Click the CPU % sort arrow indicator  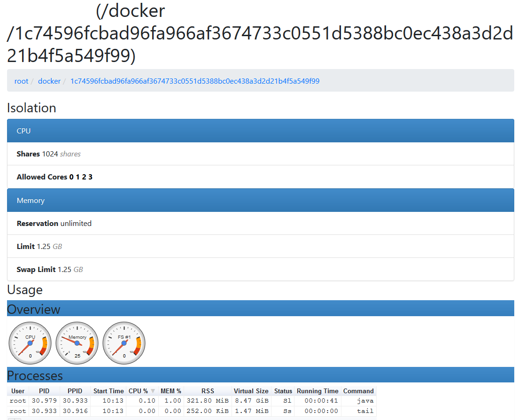(x=153, y=391)
